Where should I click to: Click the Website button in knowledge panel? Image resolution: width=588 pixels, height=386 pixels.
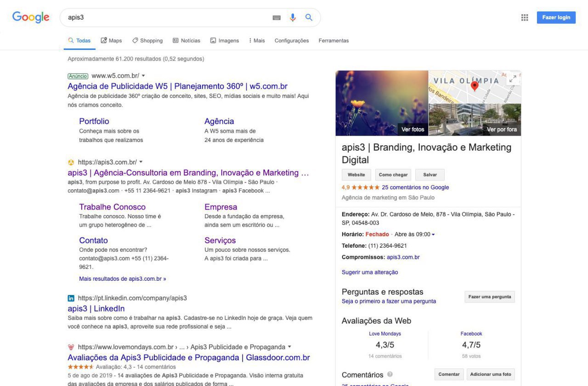[x=356, y=175]
